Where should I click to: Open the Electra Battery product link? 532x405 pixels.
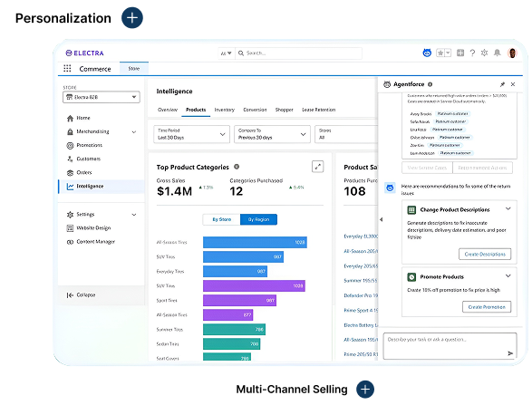pyautogui.click(x=361, y=325)
